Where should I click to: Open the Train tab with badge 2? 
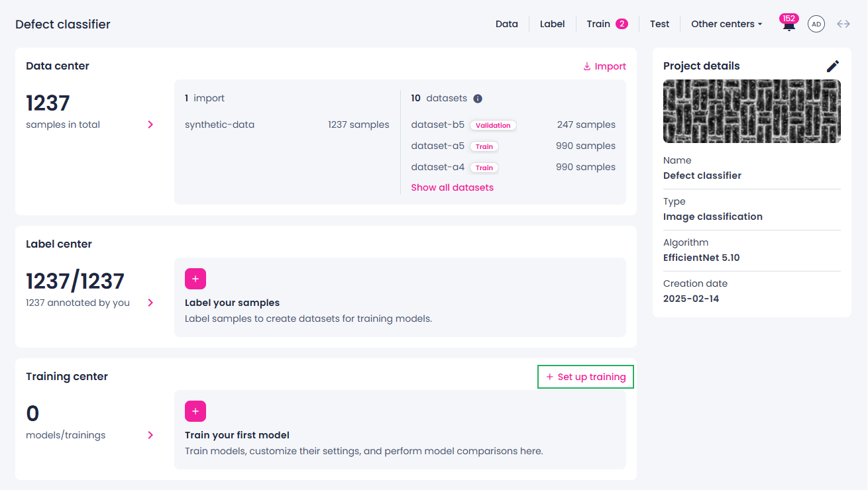point(607,24)
